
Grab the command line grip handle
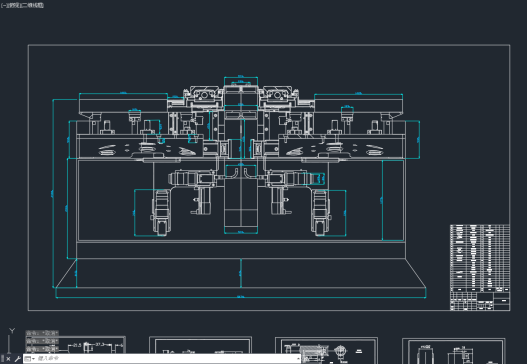2,359
